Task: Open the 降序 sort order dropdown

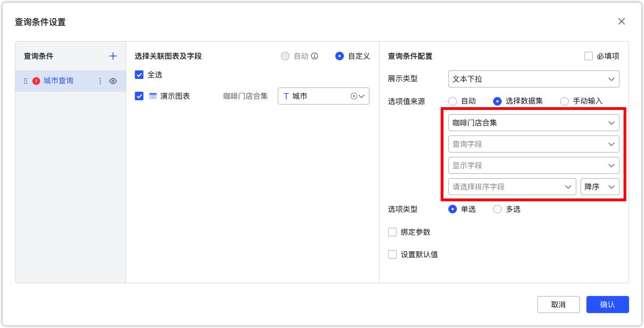Action: (x=600, y=187)
